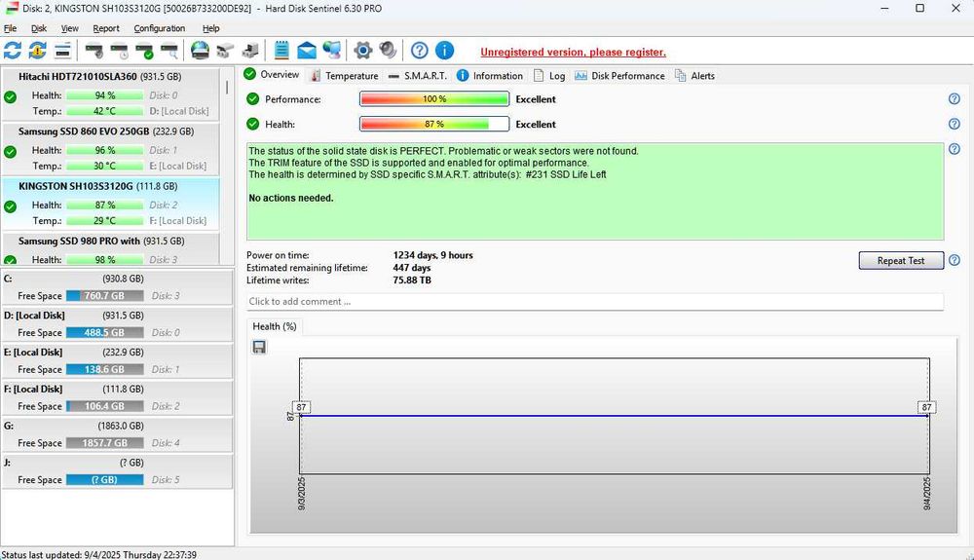Click the disk icon with green checkmark

coord(144,51)
